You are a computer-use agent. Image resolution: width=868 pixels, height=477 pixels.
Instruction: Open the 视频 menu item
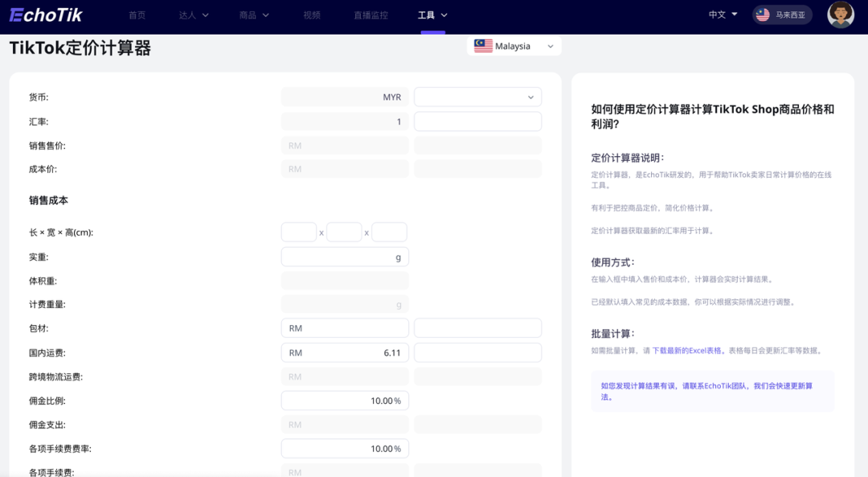pos(312,15)
